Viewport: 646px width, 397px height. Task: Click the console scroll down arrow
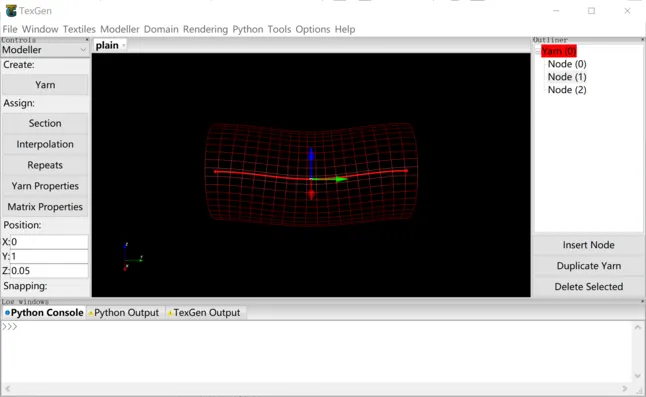click(638, 376)
